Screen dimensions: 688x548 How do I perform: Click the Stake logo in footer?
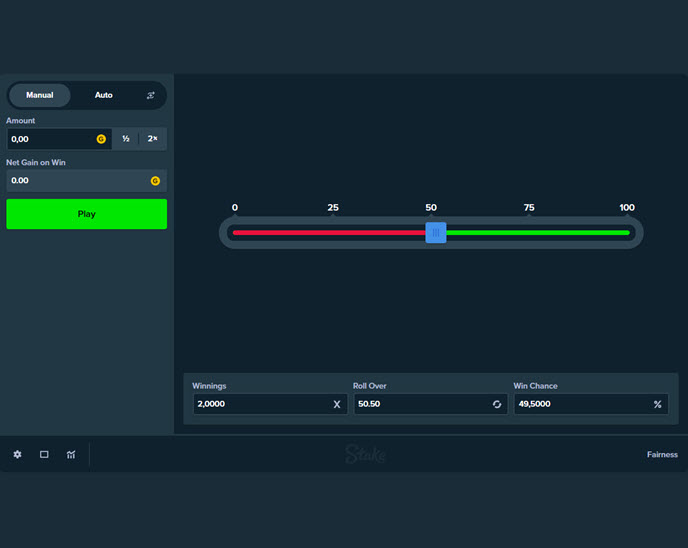click(365, 454)
